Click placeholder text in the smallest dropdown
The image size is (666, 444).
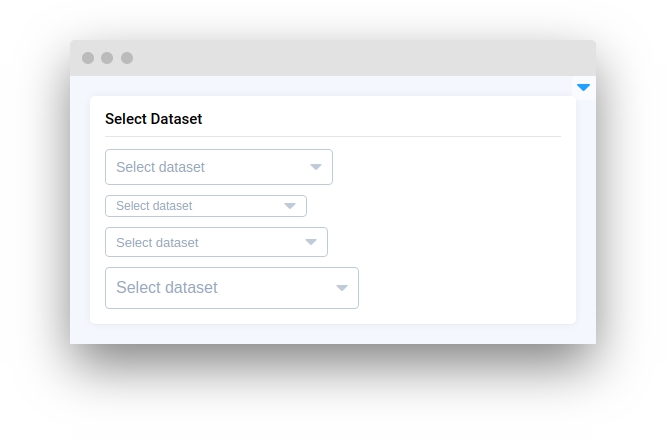154,206
